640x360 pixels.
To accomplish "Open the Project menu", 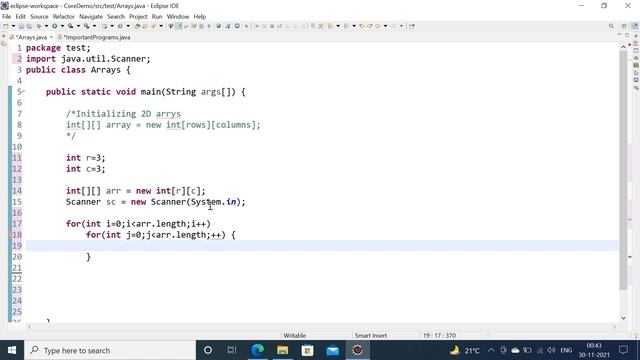I will pos(138,17).
